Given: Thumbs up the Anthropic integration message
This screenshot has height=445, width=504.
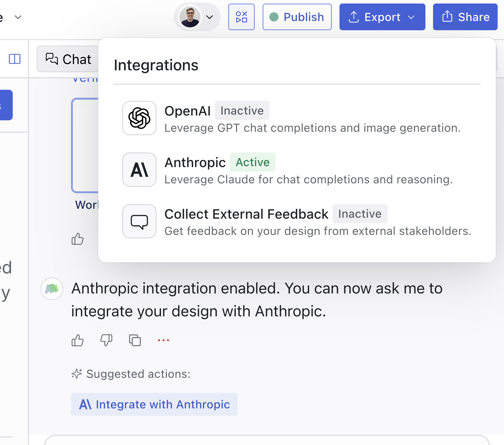Looking at the screenshot, I should [x=78, y=340].
